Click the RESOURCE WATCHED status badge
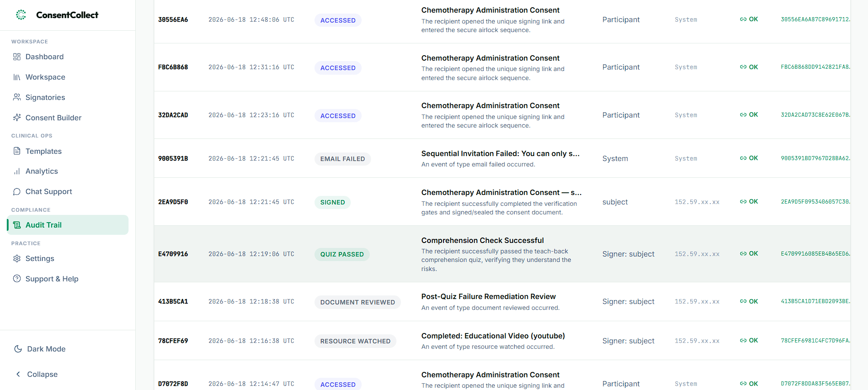 [355, 341]
